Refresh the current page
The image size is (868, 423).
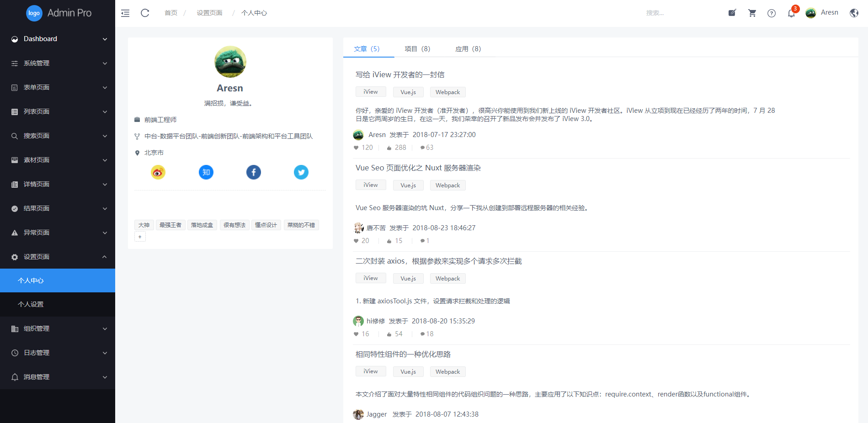point(145,13)
